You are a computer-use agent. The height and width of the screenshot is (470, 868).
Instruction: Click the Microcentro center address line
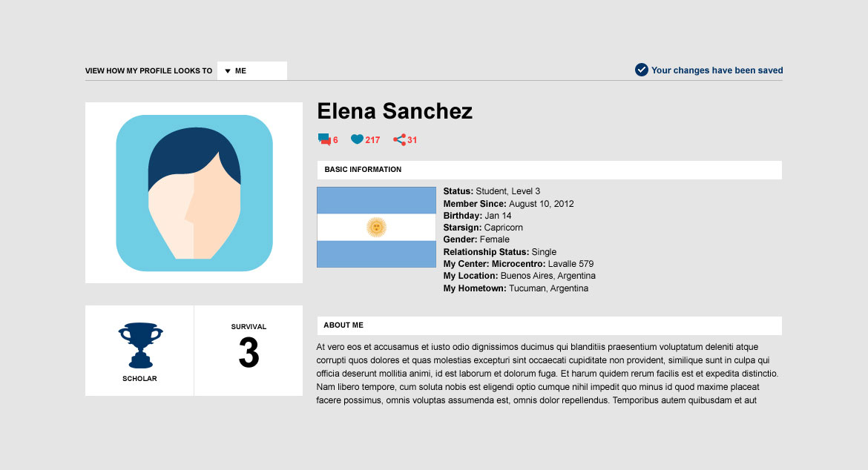pos(519,264)
